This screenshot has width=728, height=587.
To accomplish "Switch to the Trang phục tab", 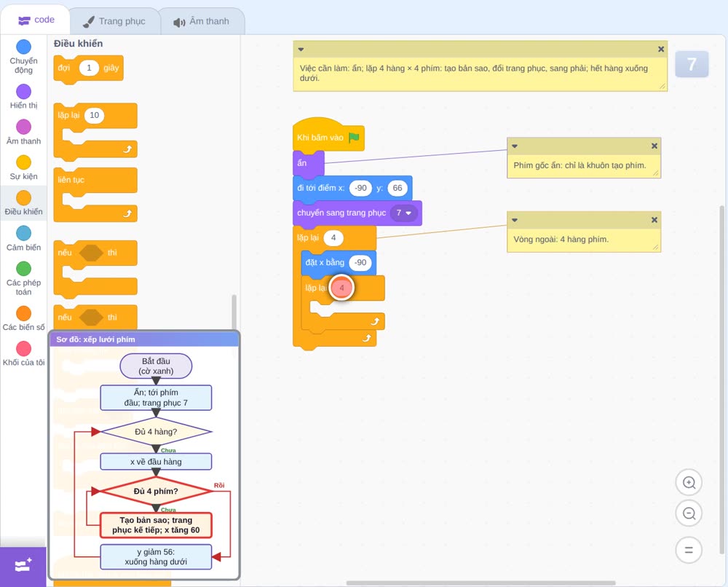I will 114,21.
